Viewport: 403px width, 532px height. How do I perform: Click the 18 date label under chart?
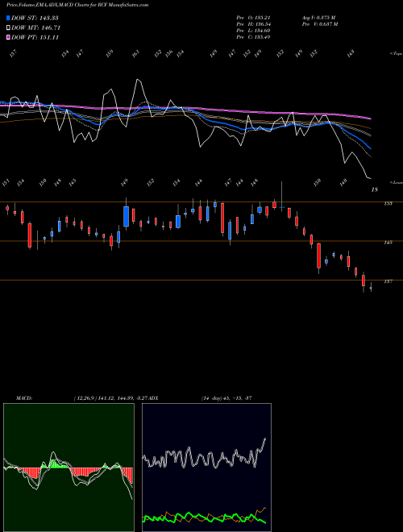click(x=375, y=189)
